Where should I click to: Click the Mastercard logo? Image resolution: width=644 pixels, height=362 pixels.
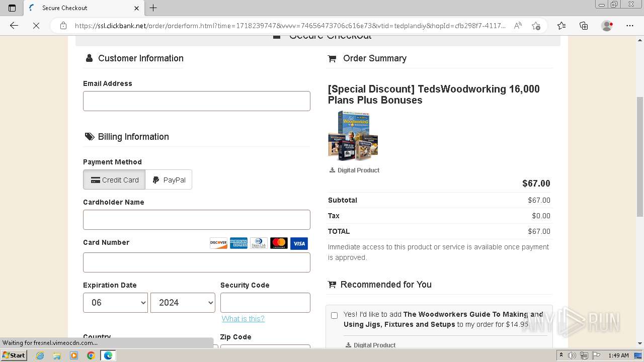(279, 243)
